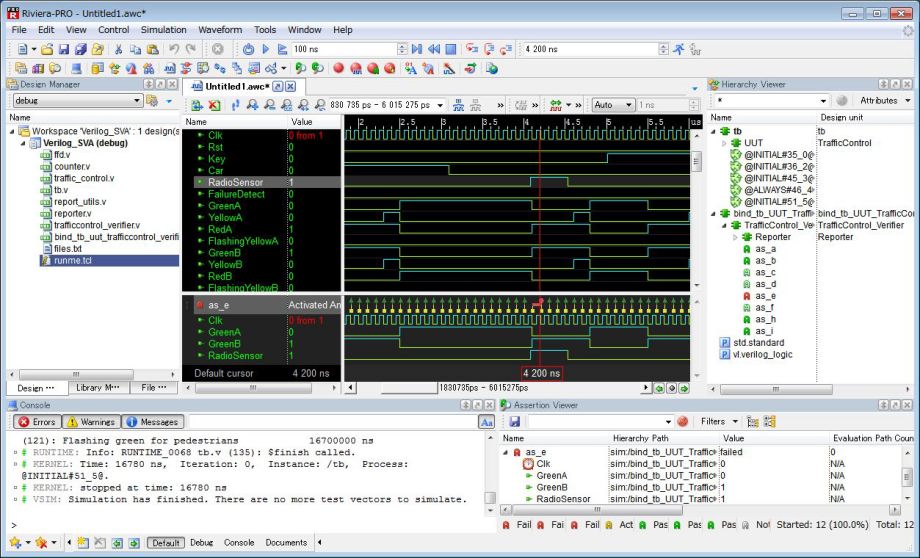Click the New document icon in toolbar
The height and width of the screenshot is (558, 920).
coord(22,49)
